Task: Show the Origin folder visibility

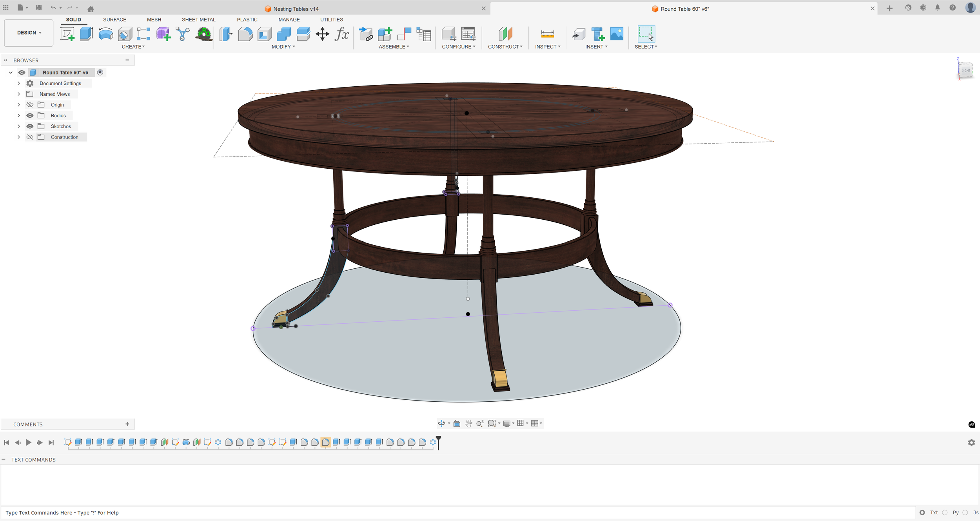Action: click(30, 105)
